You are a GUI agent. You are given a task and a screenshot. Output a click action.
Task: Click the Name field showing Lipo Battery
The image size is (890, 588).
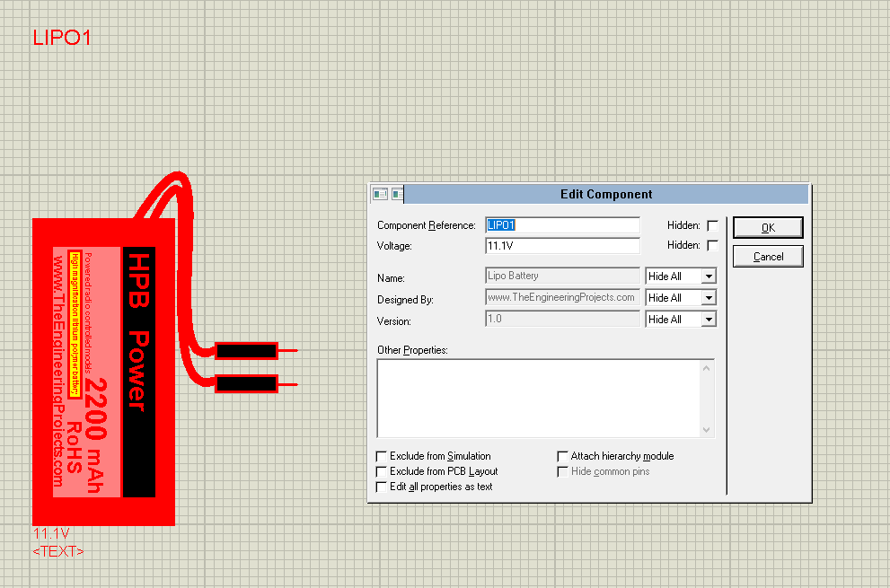click(562, 276)
